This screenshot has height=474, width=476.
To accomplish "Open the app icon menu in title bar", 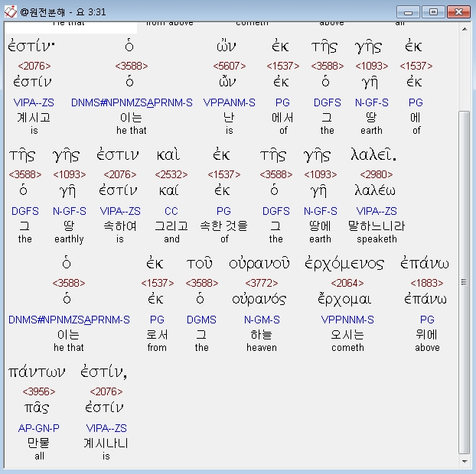I will point(10,11).
